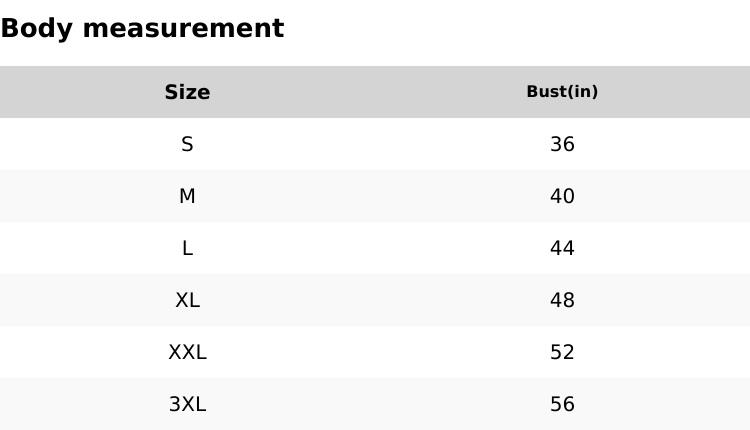Select the M size cell
The image size is (750, 430).
[x=187, y=196]
